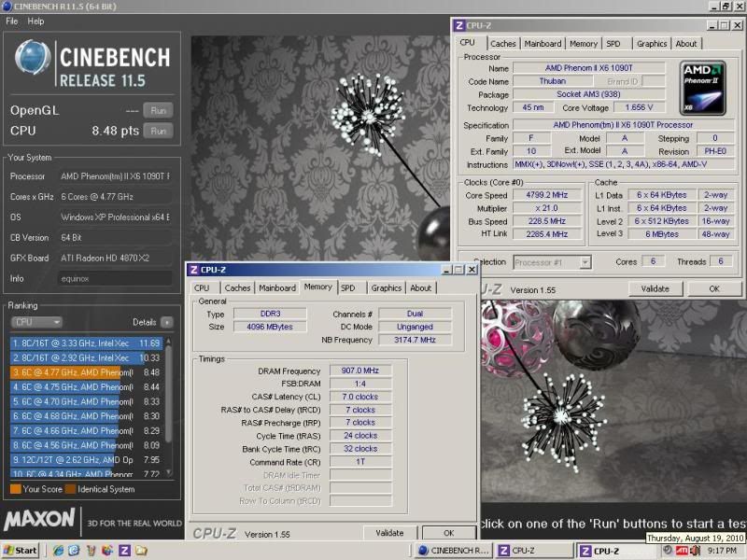Switch to Caches tab in top CPU-Z window
Image resolution: width=747 pixels, height=560 pixels.
[503, 43]
